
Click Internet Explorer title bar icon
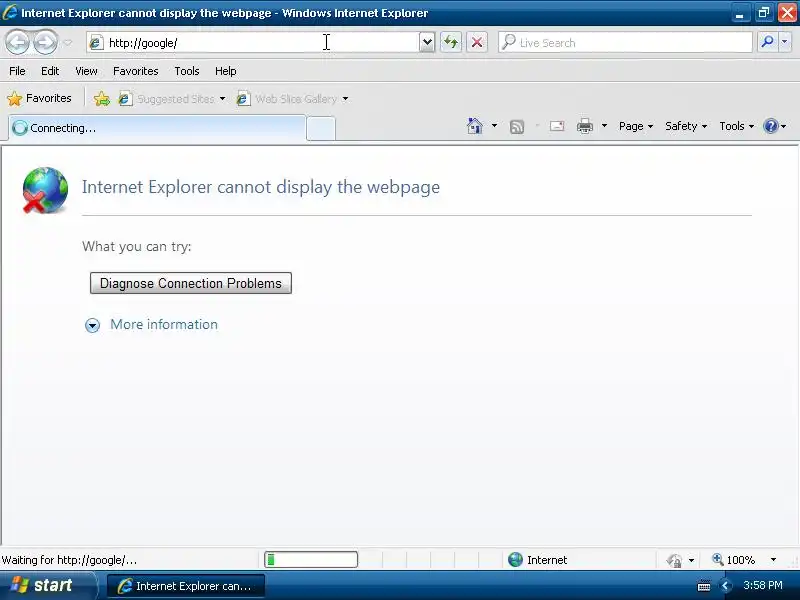point(10,12)
